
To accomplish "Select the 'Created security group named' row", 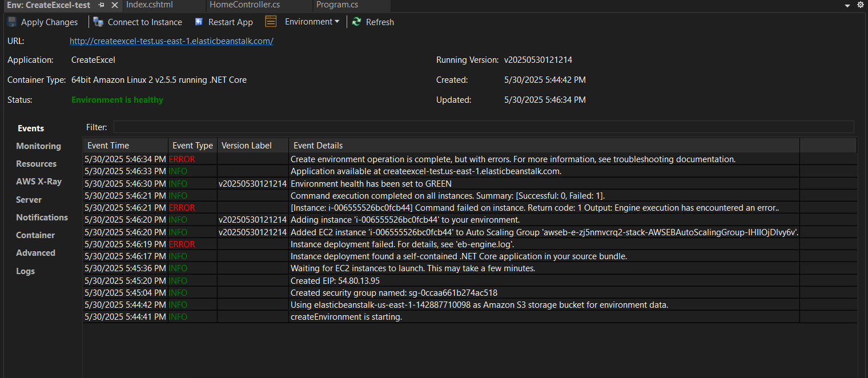I will click(470, 293).
